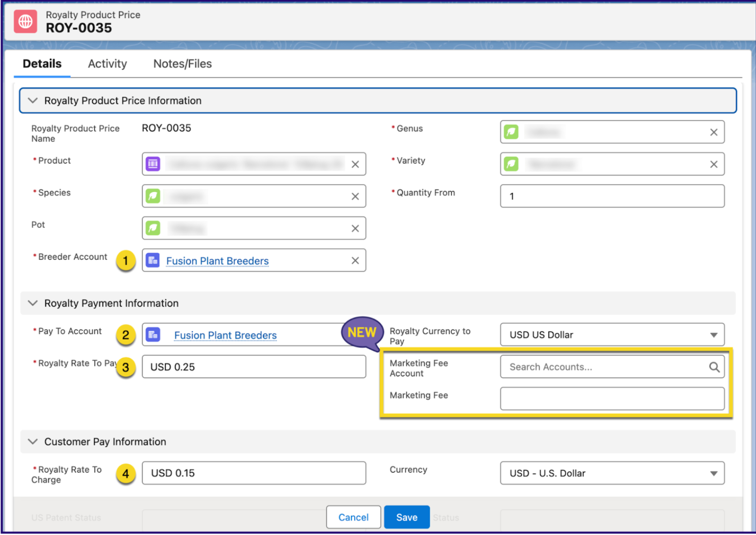Clear the Variety lookup field
756x535 pixels.
tap(714, 164)
